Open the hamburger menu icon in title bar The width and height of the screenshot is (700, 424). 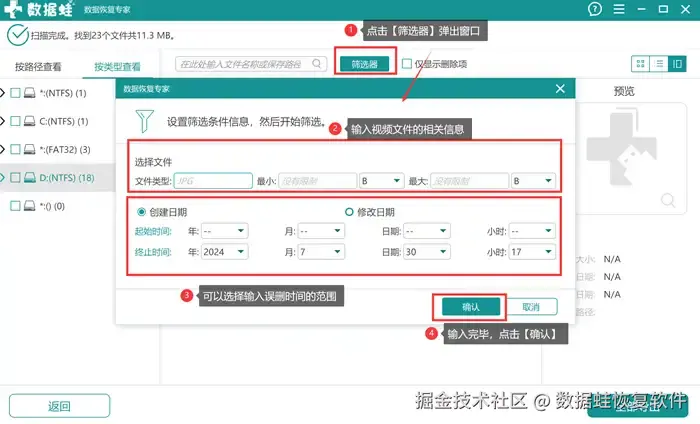pyautogui.click(x=619, y=9)
